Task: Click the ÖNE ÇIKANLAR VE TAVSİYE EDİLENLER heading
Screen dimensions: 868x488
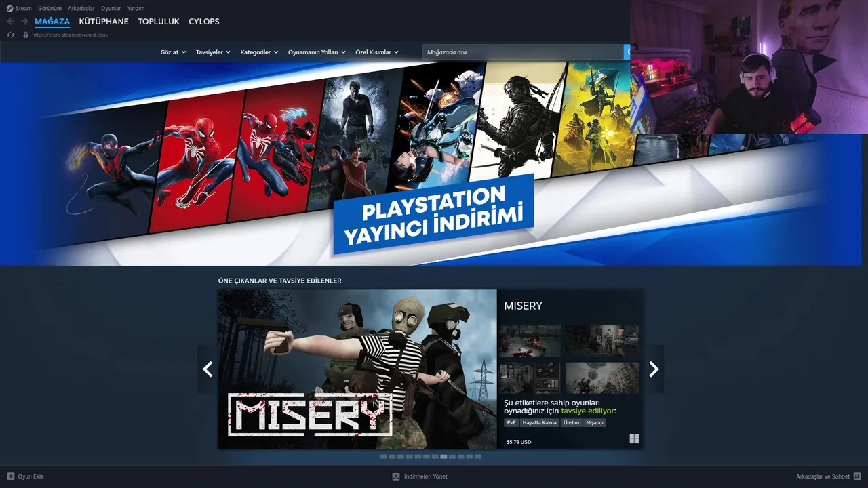Action: (279, 281)
